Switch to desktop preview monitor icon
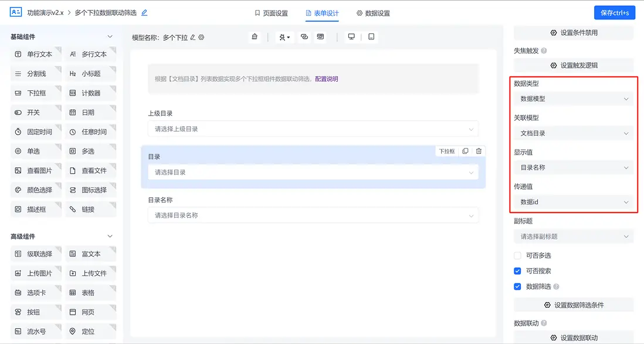Screen dimensions: 644x344 pos(351,36)
